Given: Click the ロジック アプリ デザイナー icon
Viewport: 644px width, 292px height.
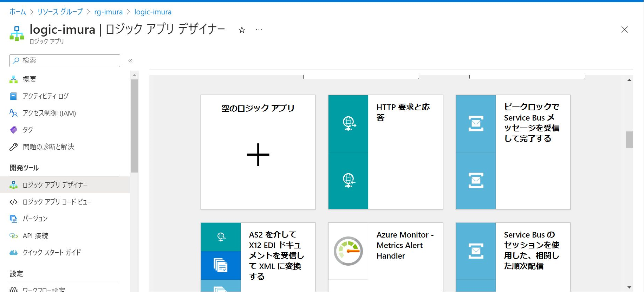Looking at the screenshot, I should 13,185.
